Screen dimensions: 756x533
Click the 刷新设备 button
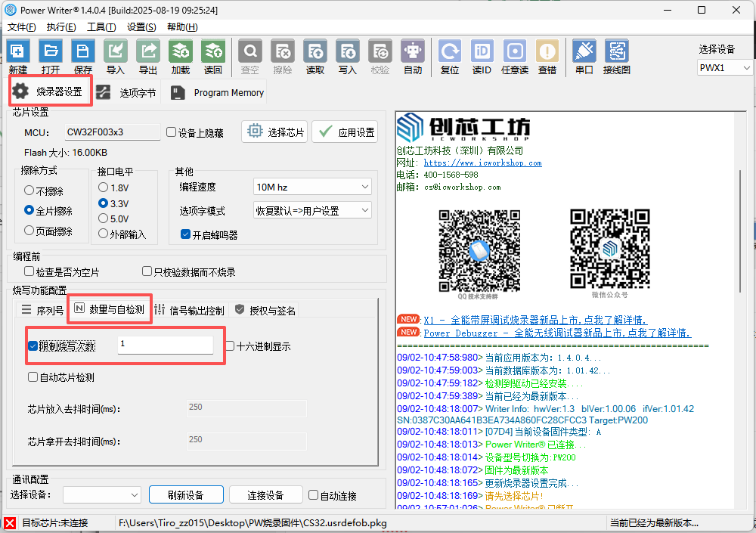[x=186, y=495]
